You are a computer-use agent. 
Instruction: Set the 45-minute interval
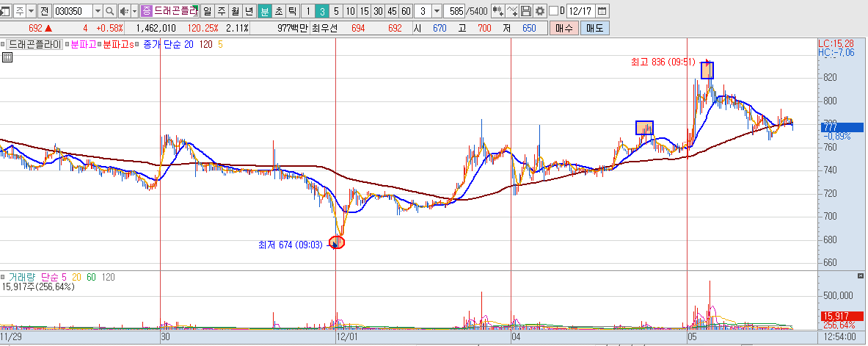point(392,10)
